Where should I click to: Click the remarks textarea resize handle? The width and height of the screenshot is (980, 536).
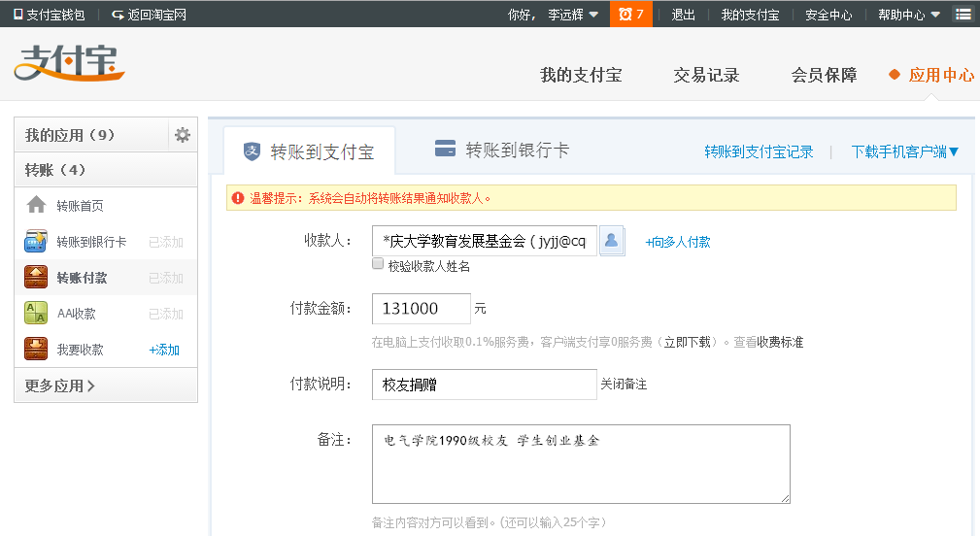[785, 498]
